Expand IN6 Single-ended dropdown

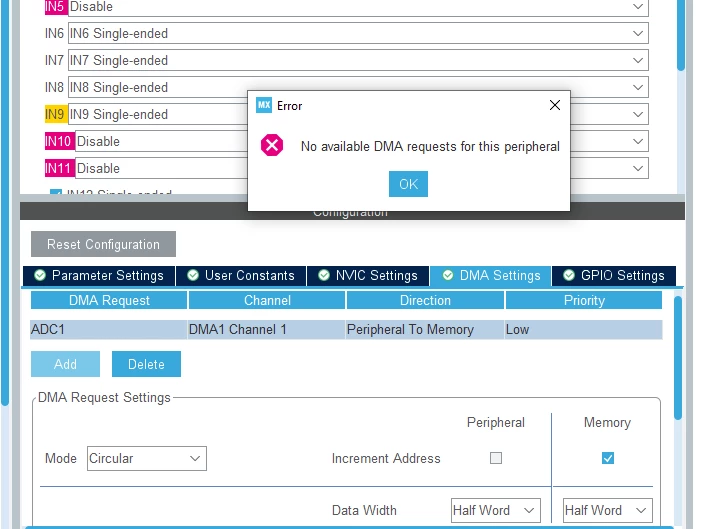click(x=358, y=33)
